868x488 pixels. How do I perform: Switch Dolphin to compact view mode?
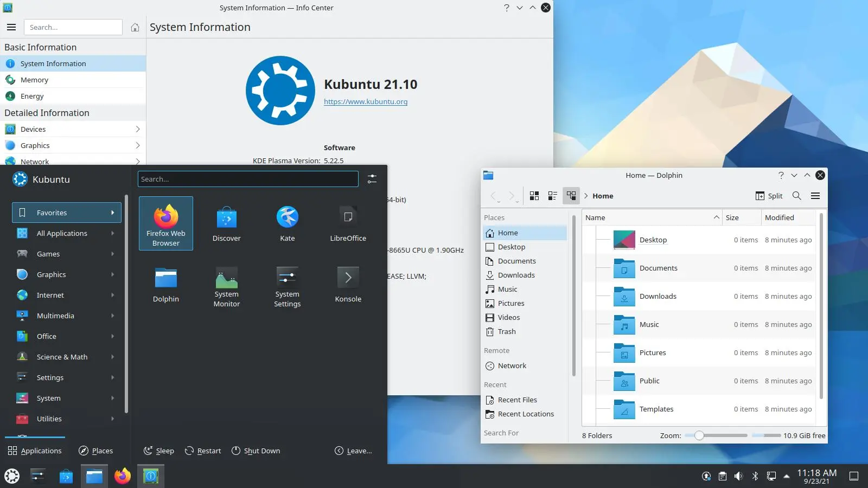click(x=553, y=196)
